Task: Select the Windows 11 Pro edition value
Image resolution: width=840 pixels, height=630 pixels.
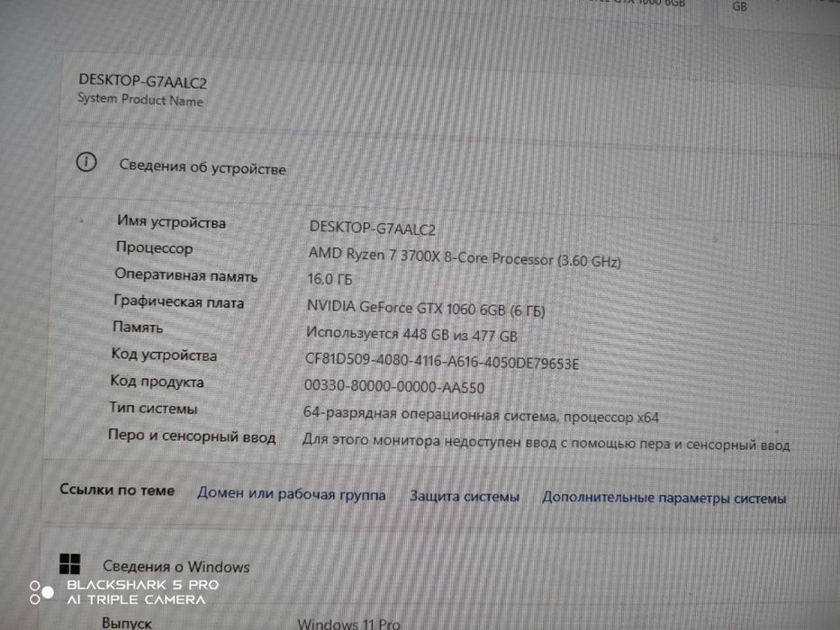Action: tap(348, 624)
